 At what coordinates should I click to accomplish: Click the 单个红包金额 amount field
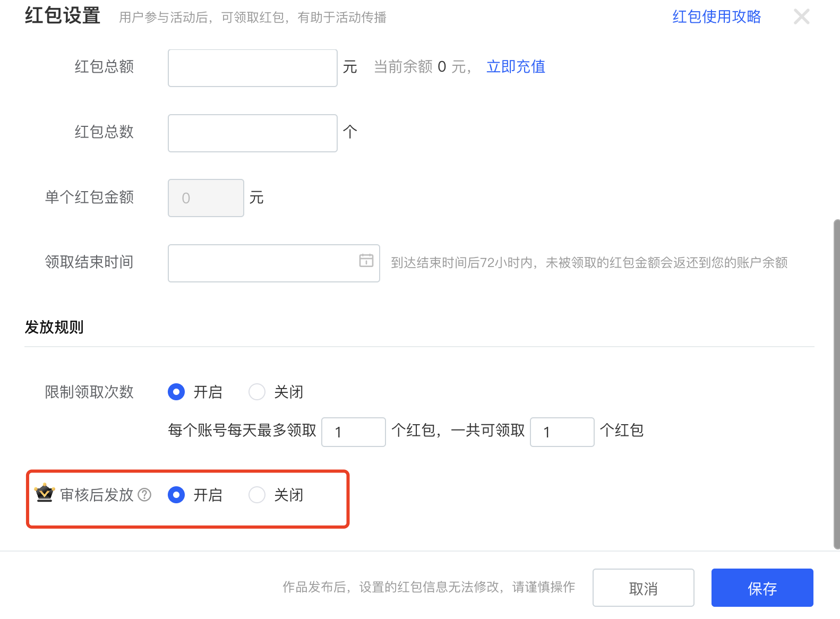pyautogui.click(x=206, y=198)
